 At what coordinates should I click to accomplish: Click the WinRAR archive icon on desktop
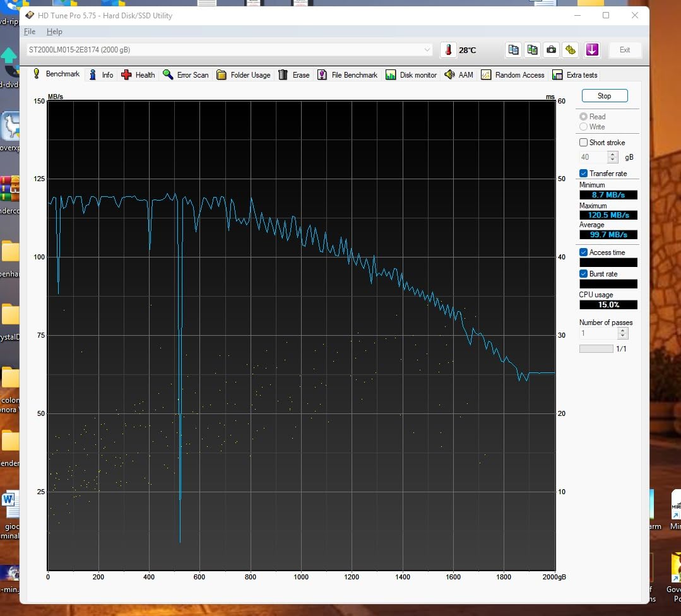(9, 188)
